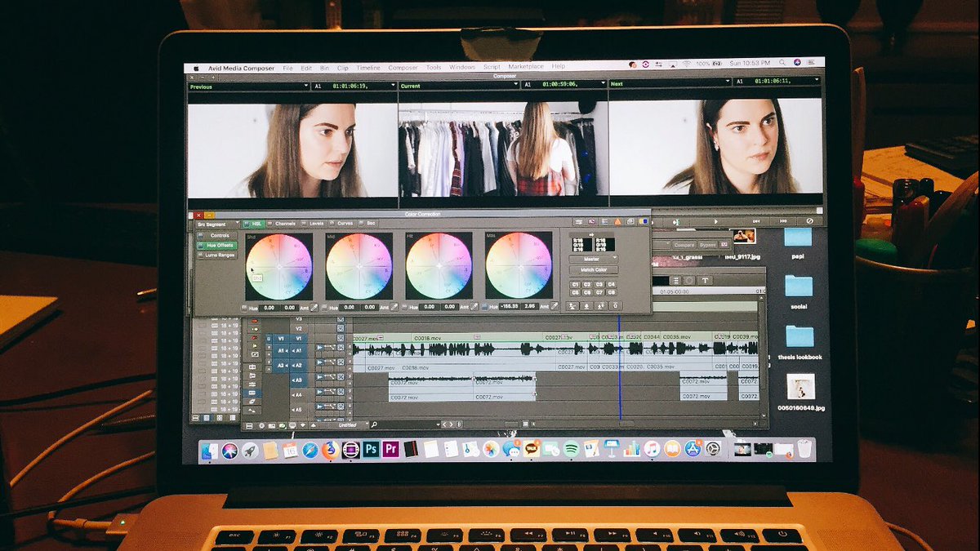Open the Luma Ranges group
Screen dimensions: 980x551
217,256
